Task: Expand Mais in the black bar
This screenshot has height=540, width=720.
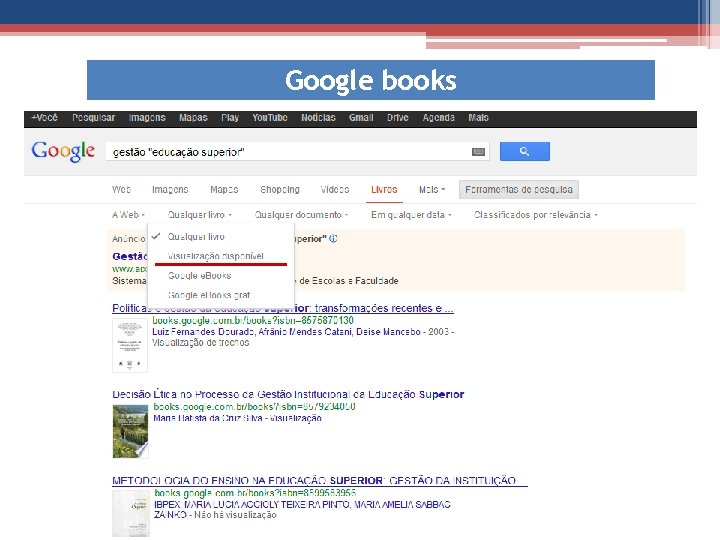Action: coord(478,118)
